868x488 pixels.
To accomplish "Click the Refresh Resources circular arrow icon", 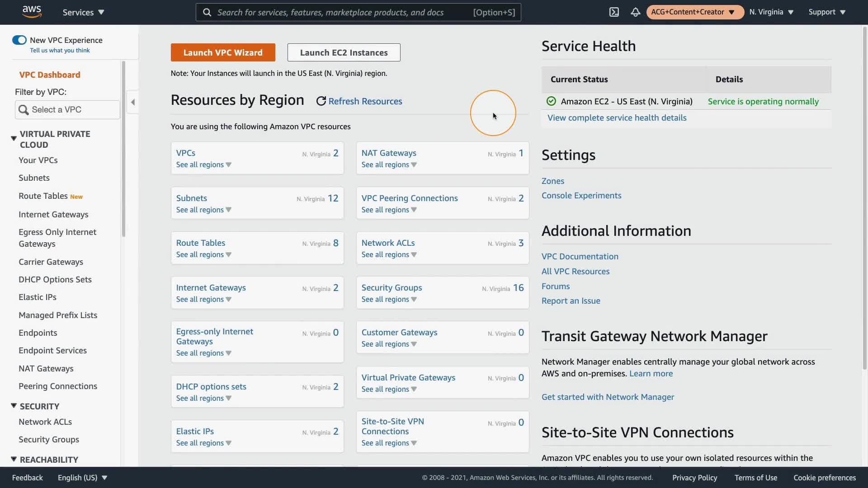I will click(x=321, y=101).
